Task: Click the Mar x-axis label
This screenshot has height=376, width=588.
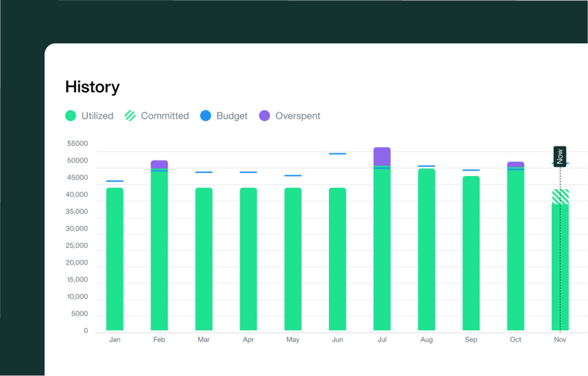Action: point(204,340)
